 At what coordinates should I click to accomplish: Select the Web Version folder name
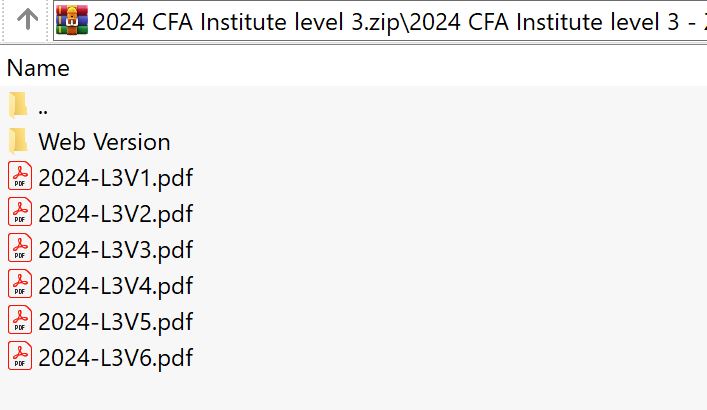(104, 142)
